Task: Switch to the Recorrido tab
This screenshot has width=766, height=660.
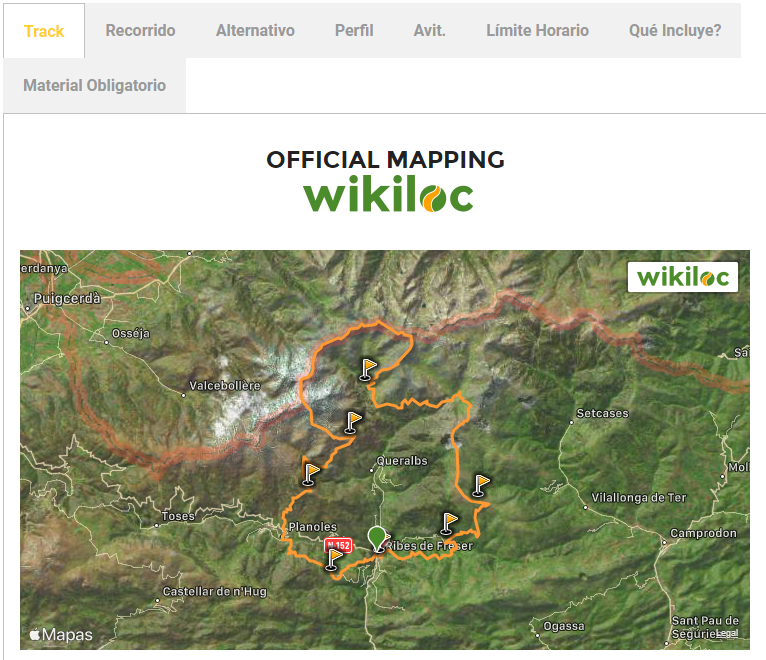Action: 140,31
